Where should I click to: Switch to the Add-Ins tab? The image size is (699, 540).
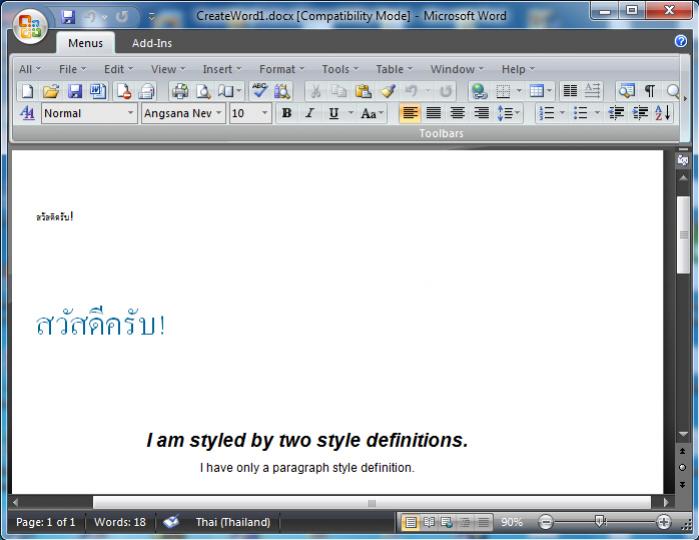click(152, 43)
